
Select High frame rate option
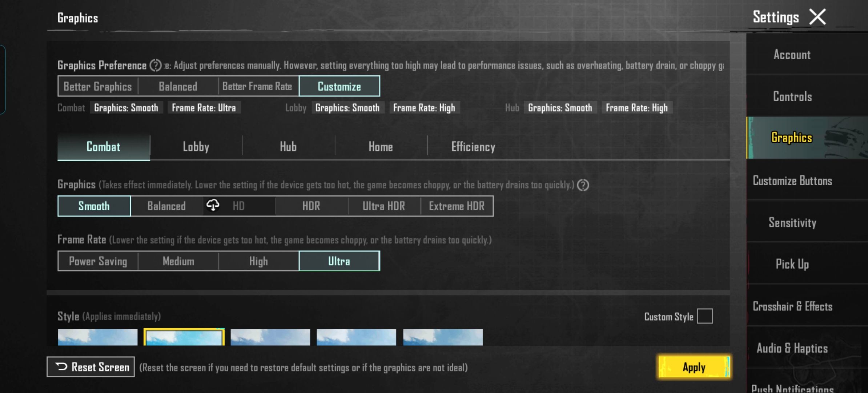click(x=258, y=261)
